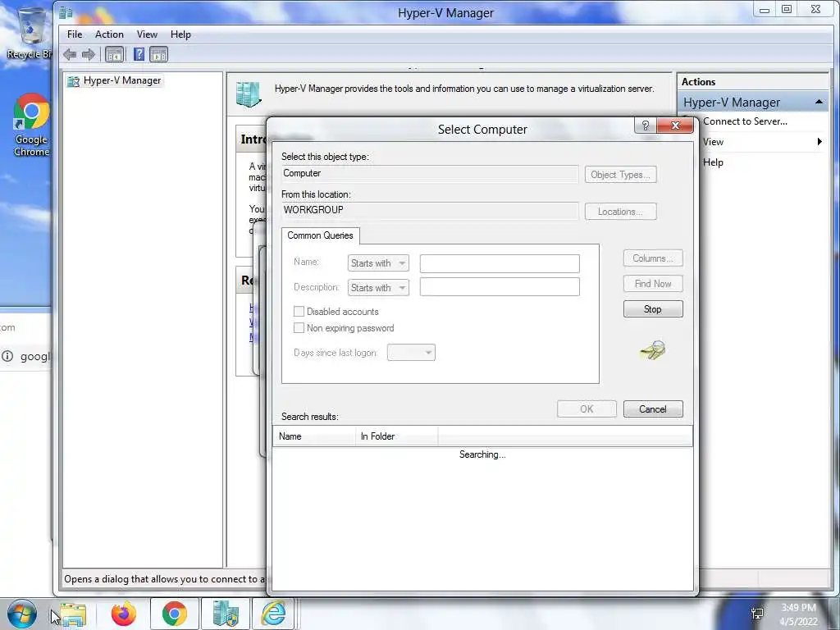The height and width of the screenshot is (630, 840).
Task: Open the Action menu
Action: [109, 34]
